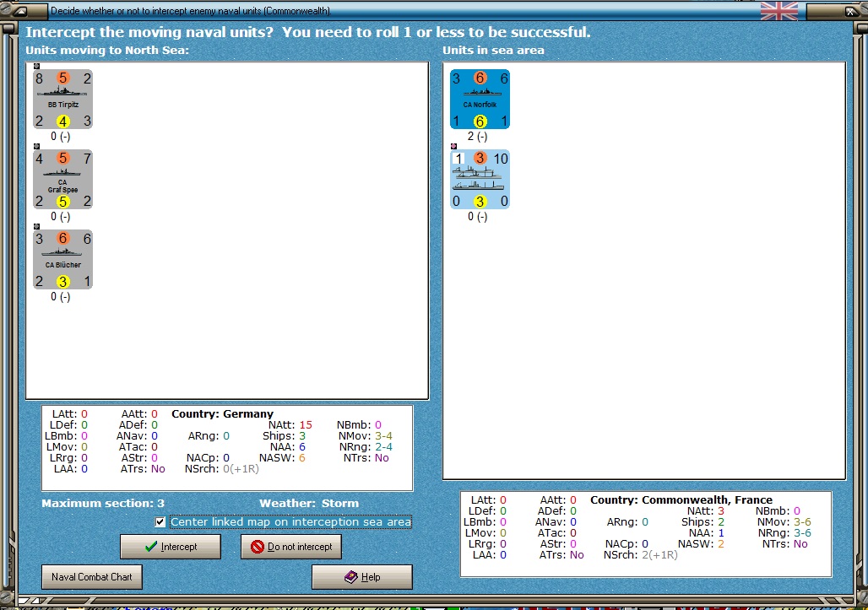Click 'Country: Commonwealth, France' label
This screenshot has width=868, height=610.
tap(681, 500)
